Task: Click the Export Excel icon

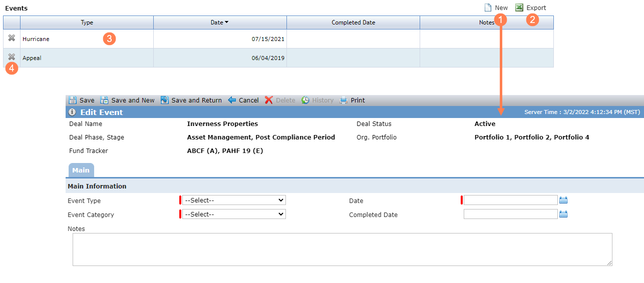Action: click(x=519, y=7)
